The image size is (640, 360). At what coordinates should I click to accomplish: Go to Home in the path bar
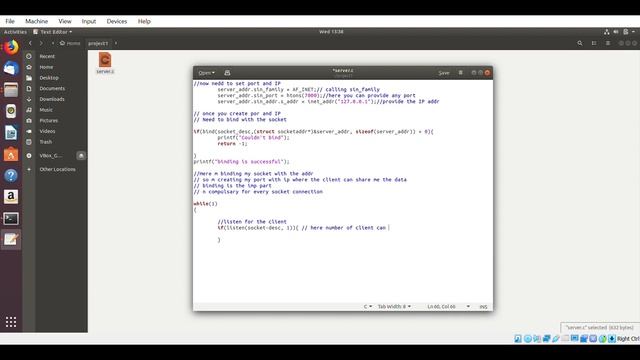[x=70, y=43]
